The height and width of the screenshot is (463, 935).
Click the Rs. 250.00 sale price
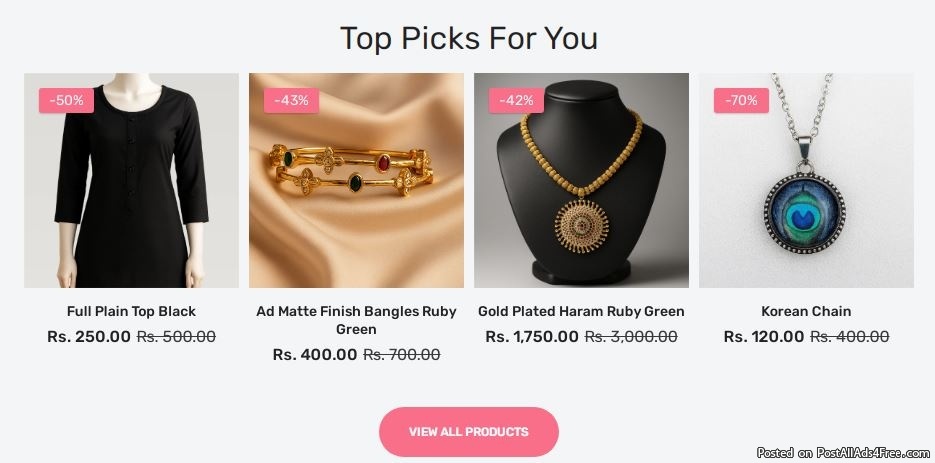click(x=89, y=337)
